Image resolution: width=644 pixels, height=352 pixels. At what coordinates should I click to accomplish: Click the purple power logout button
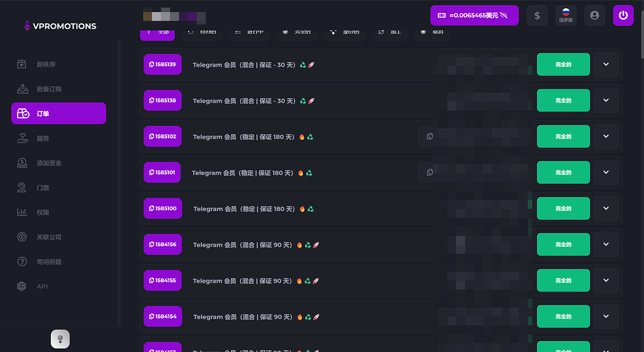623,16
